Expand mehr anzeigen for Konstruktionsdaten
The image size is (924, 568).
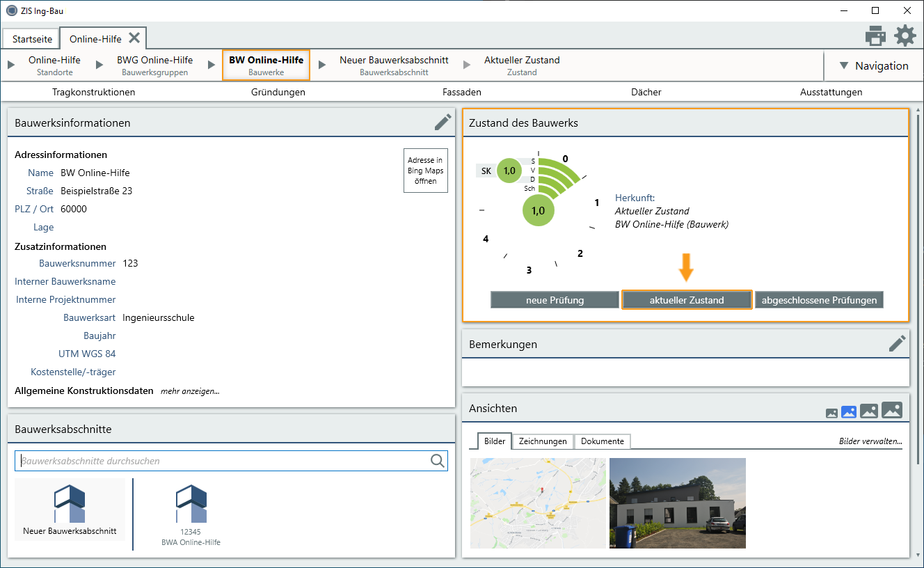tap(190, 391)
